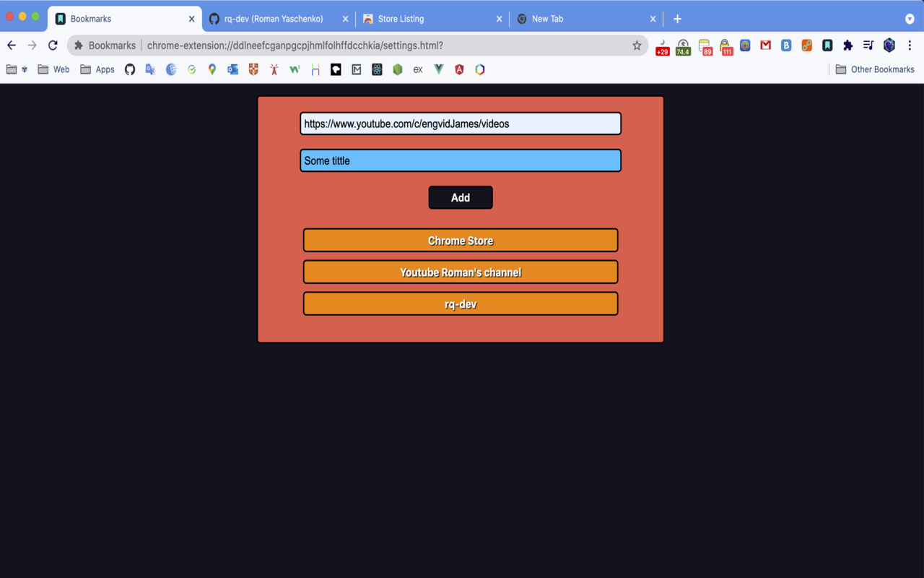
Task: Click the weather extension showing +29
Action: [662, 47]
